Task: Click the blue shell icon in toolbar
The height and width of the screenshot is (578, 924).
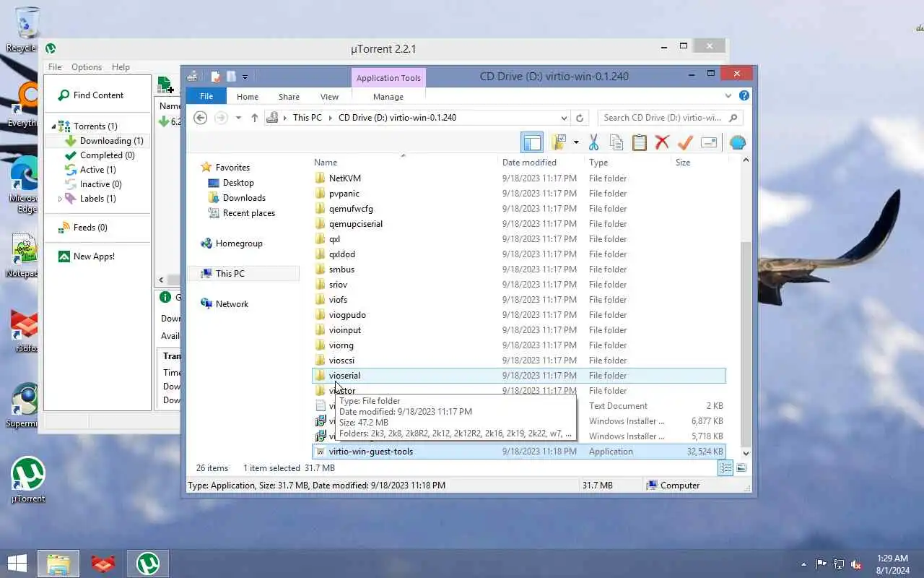Action: click(x=737, y=142)
